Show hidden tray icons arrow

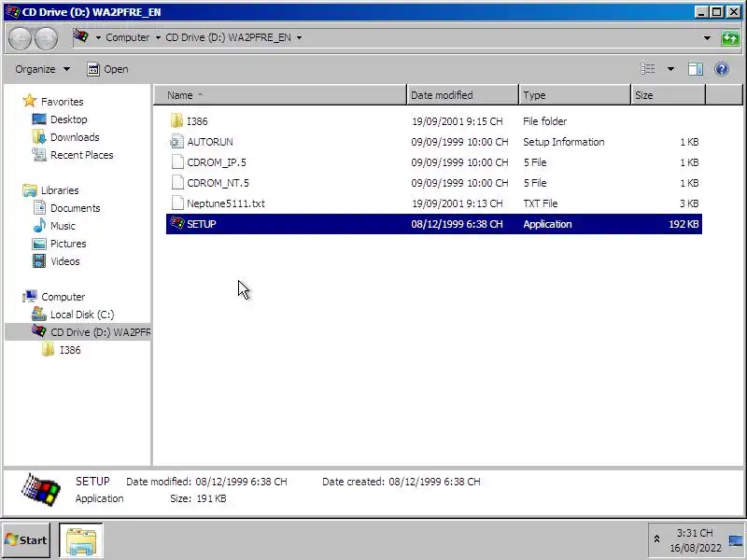click(656, 539)
